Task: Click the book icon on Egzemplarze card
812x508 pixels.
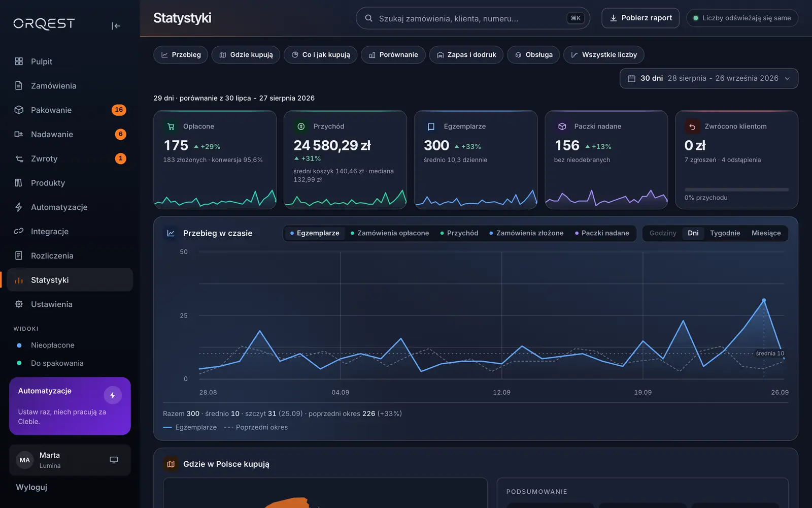Action: (431, 126)
